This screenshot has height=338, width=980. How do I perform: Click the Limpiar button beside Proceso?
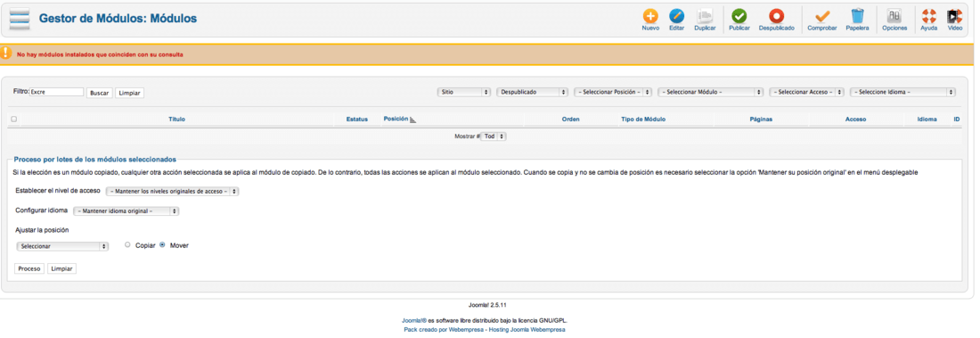pyautogui.click(x=61, y=268)
